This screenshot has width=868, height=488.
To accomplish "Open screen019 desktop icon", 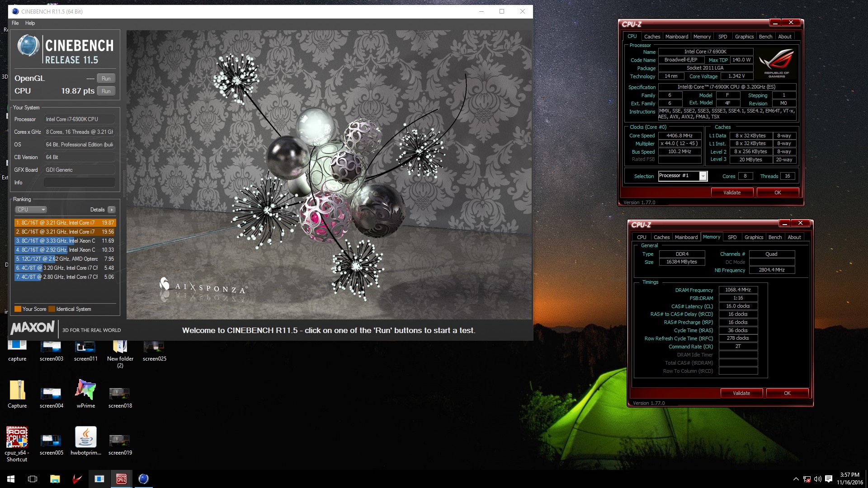I will click(120, 445).
